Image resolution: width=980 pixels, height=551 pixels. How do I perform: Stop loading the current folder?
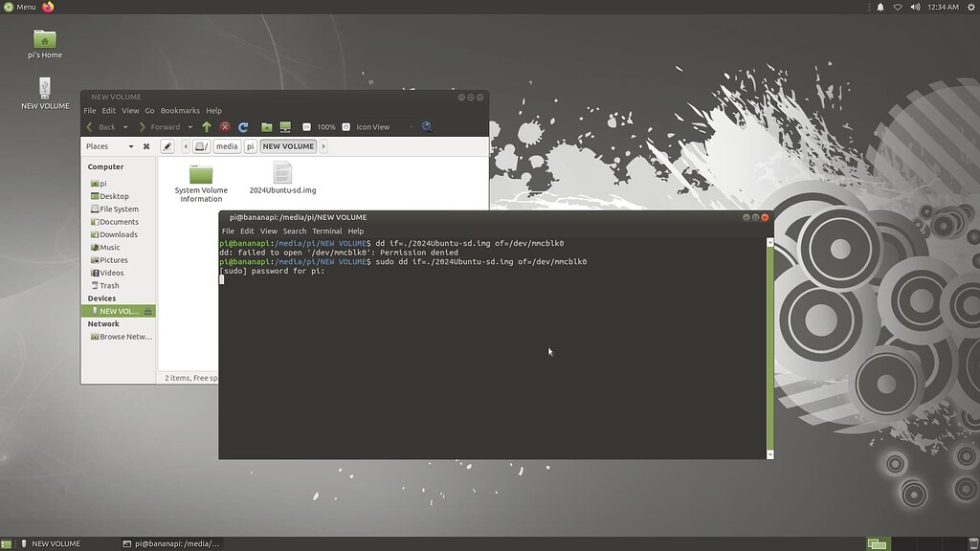click(225, 126)
